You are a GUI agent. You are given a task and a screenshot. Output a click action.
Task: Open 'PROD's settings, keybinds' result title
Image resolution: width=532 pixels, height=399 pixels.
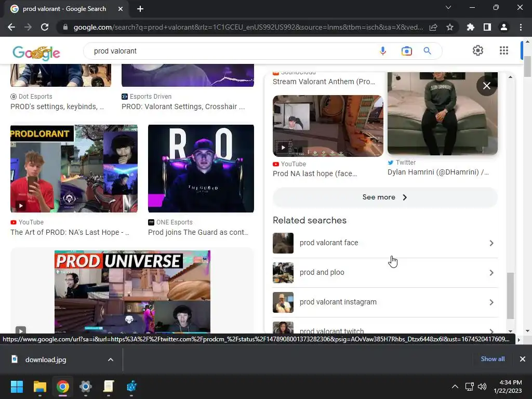point(57,107)
